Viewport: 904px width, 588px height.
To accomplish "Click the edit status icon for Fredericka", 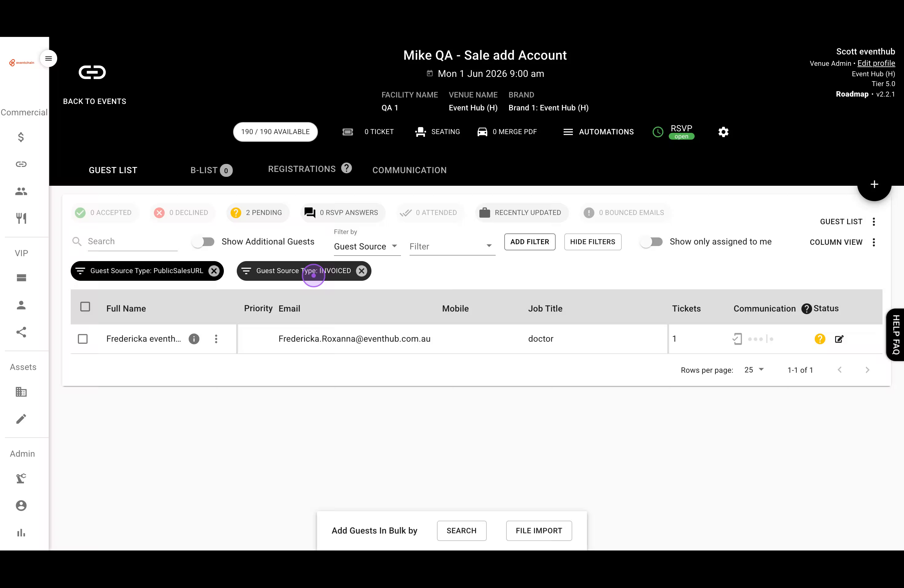I will click(x=839, y=339).
